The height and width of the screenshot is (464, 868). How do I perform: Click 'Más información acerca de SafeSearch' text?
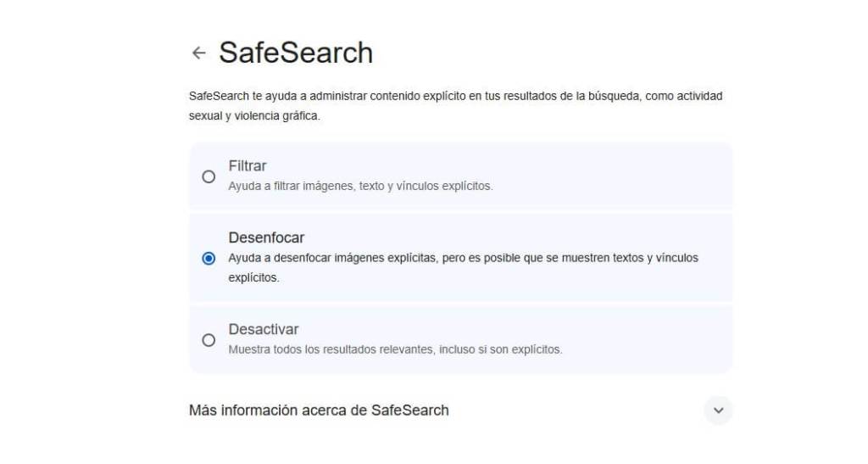pos(319,411)
